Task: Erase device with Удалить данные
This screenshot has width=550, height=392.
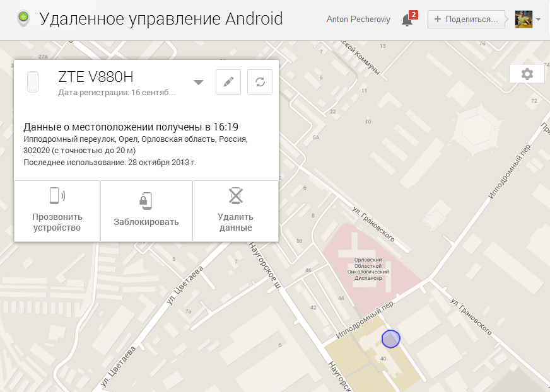Action: (236, 211)
